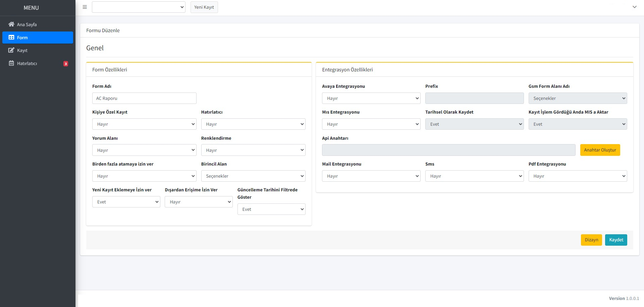Open Kayıt İşlem Gördüğü Anda MIS dropdown
This screenshot has width=644, height=307.
coord(578,124)
